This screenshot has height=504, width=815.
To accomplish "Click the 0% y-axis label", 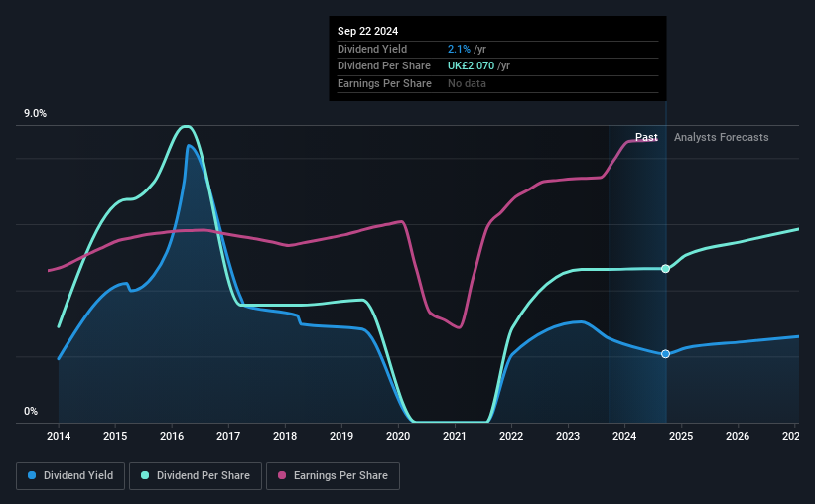I will tap(31, 411).
